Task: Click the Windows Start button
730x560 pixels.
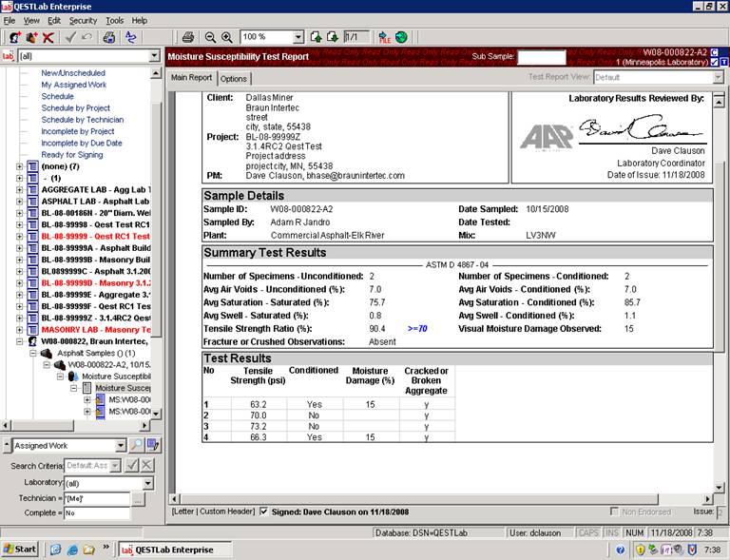Action: 21,549
